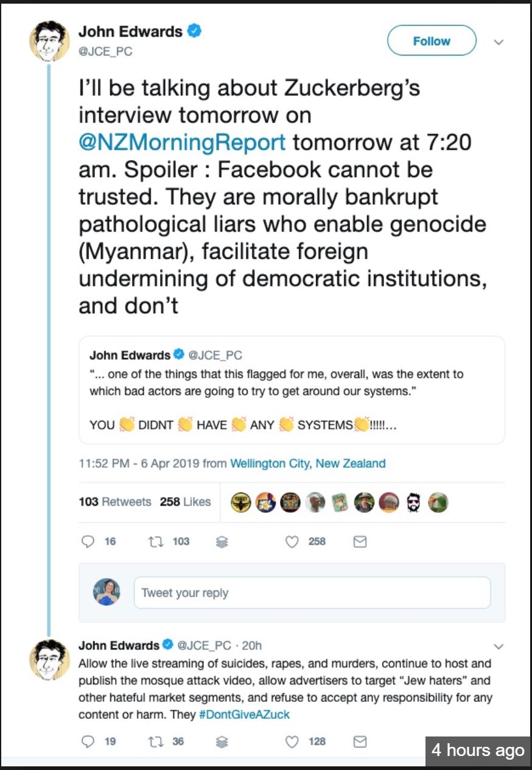Open the chevron menu beside the Follow button

point(499,41)
